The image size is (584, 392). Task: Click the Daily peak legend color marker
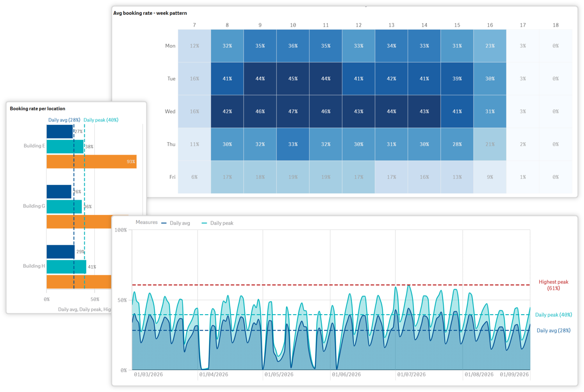(x=204, y=223)
